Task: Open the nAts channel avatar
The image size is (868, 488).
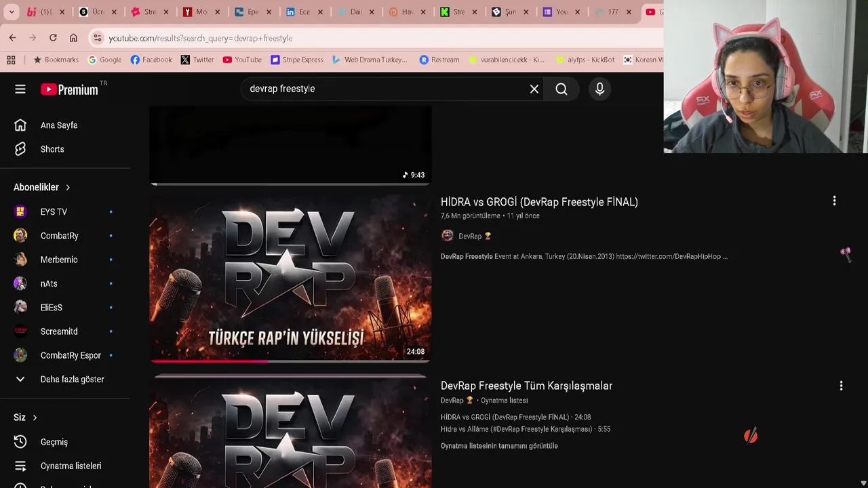Action: click(20, 283)
